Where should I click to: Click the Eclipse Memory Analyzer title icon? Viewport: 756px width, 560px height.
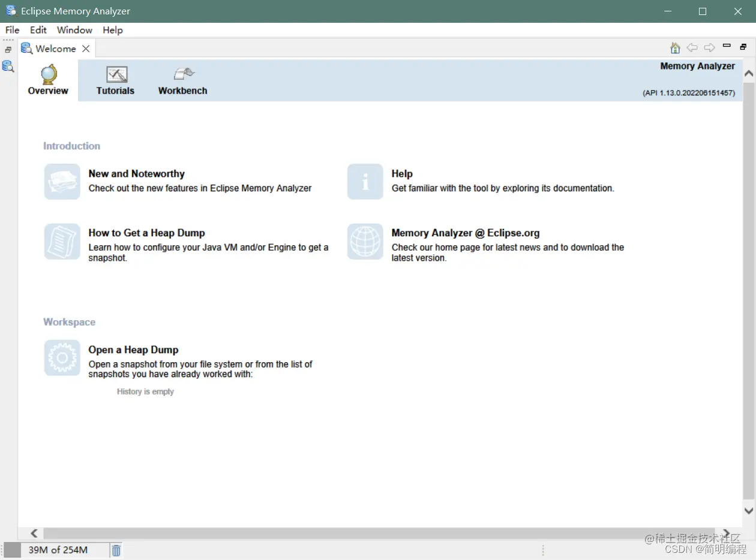11,11
